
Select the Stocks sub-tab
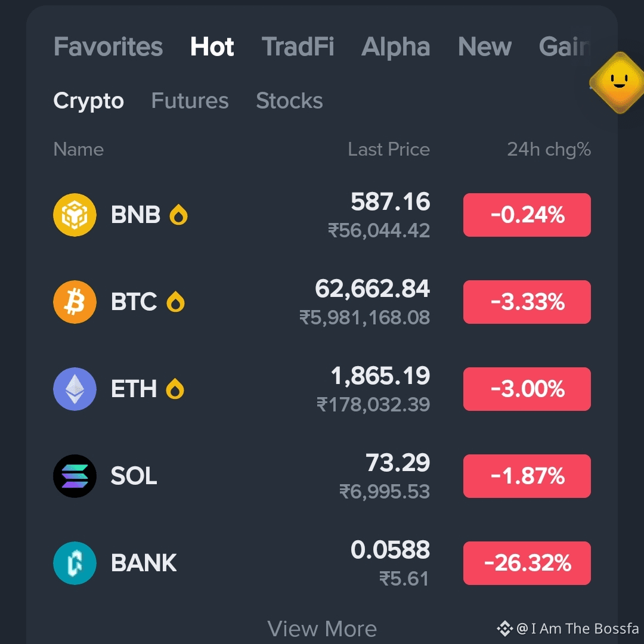click(290, 101)
